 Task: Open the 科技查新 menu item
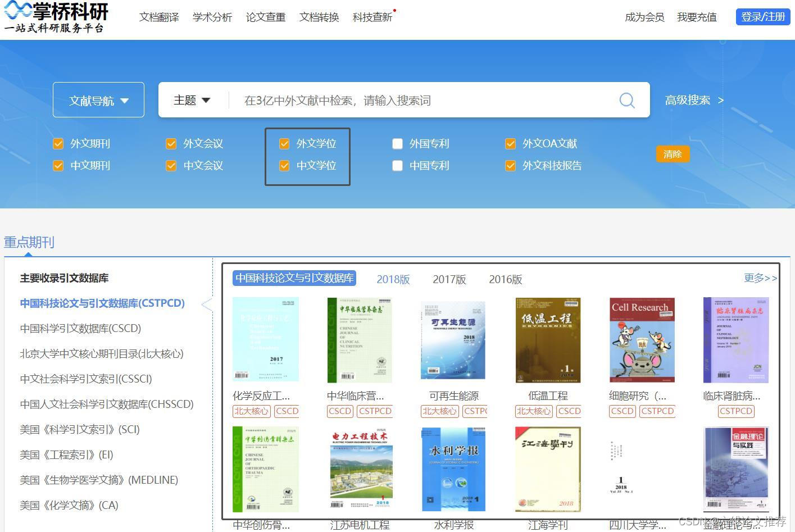pyautogui.click(x=372, y=17)
